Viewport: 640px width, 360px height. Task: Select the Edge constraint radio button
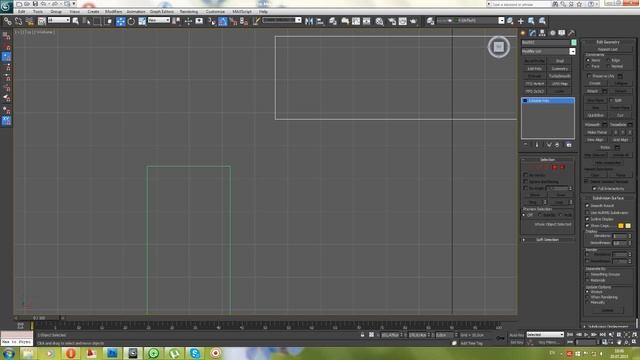(x=609, y=60)
